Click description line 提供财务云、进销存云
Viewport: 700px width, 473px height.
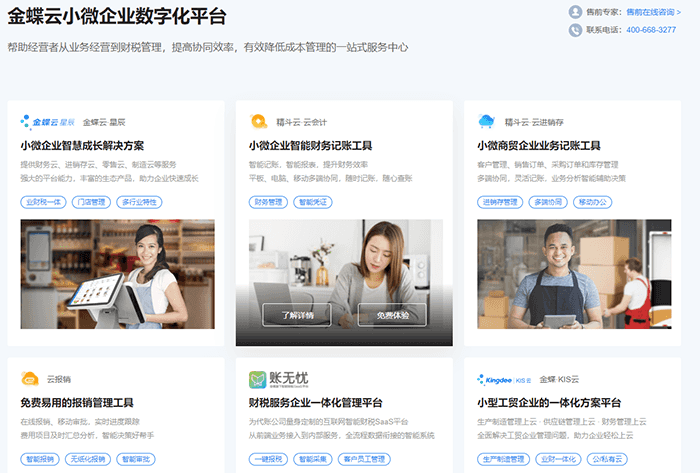pyautogui.click(x=98, y=165)
